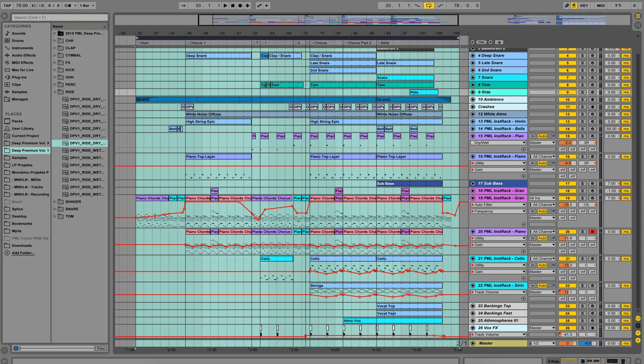Image resolution: width=644 pixels, height=364 pixels.
Task: Click the Automation Arm icon
Action: (x=259, y=5)
